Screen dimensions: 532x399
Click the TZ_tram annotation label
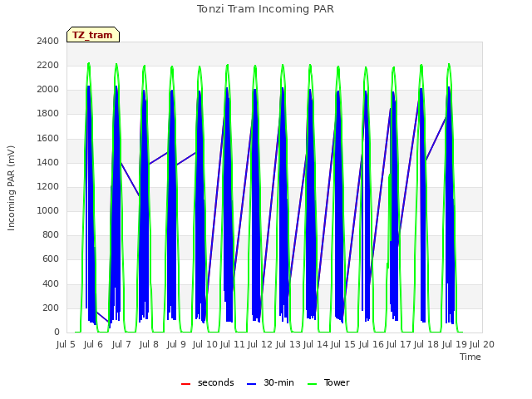92,35
